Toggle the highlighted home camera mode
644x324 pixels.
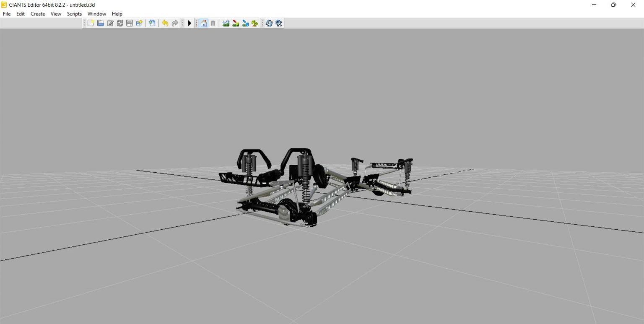coord(203,23)
